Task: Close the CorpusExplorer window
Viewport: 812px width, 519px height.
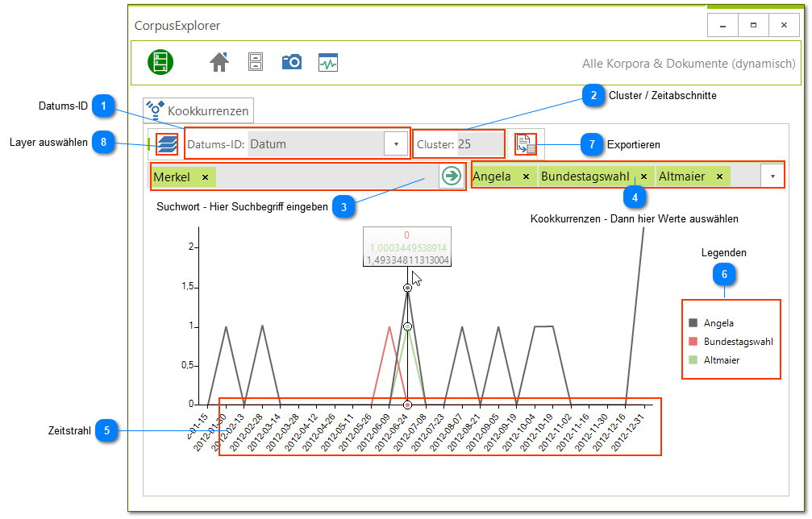Action: coord(784,25)
